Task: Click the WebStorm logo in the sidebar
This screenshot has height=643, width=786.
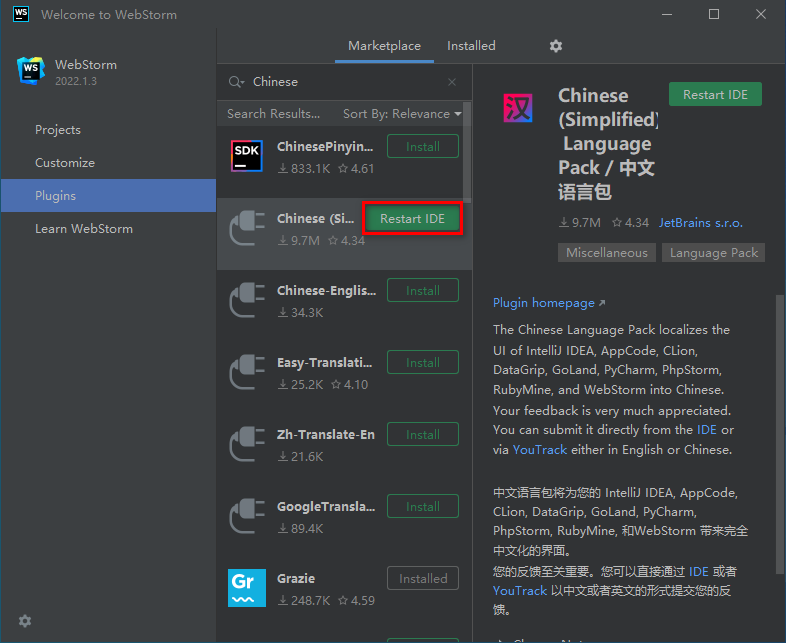Action: pos(31,71)
